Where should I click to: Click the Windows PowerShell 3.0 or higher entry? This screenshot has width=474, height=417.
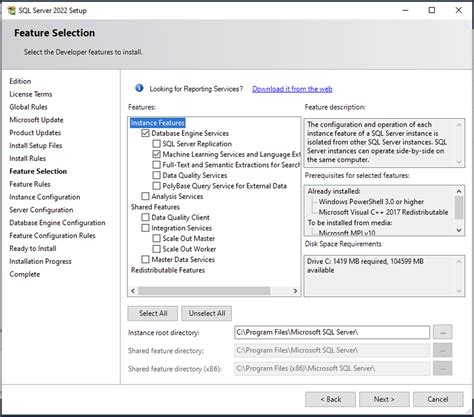coord(371,202)
